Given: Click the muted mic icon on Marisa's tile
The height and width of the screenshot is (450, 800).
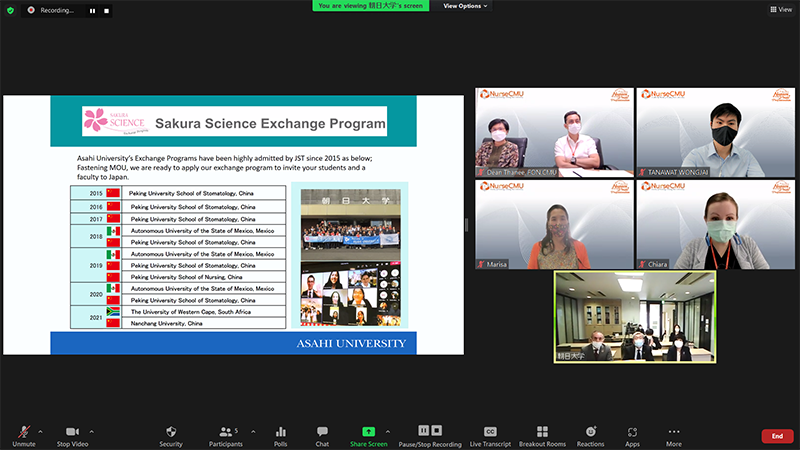Looking at the screenshot, I should (481, 264).
